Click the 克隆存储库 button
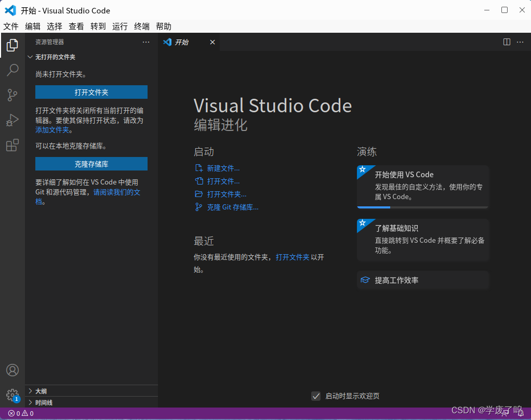 tap(91, 164)
